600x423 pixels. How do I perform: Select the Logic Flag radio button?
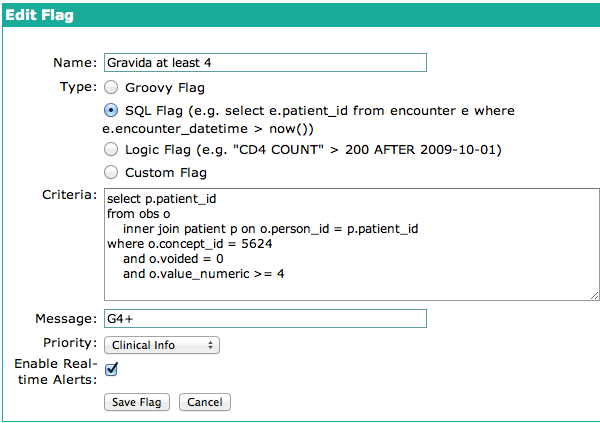pos(111,150)
